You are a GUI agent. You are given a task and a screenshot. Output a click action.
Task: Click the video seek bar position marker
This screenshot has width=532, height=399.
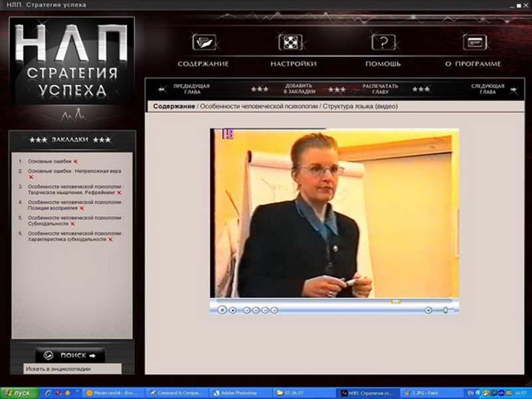tap(396, 301)
